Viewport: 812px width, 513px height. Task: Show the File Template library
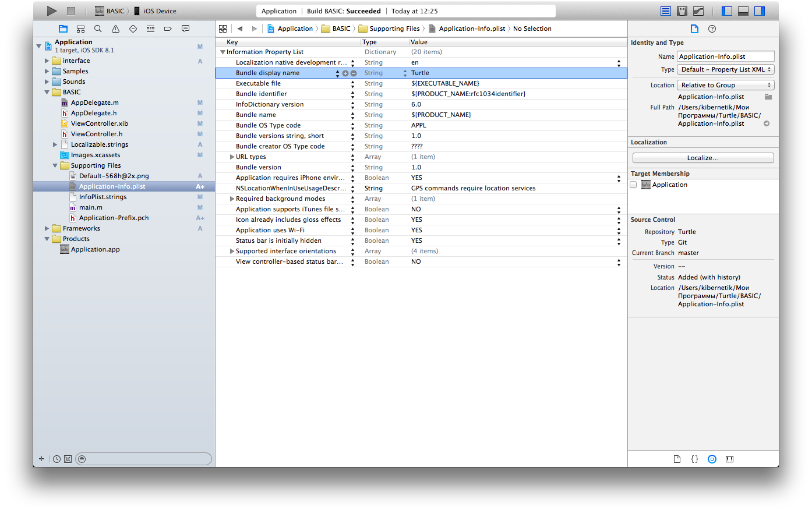[x=677, y=459]
